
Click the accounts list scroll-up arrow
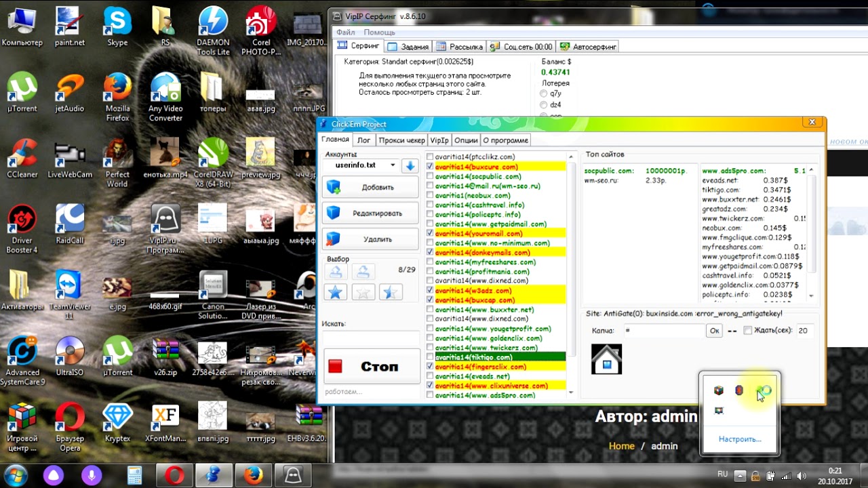coord(571,157)
